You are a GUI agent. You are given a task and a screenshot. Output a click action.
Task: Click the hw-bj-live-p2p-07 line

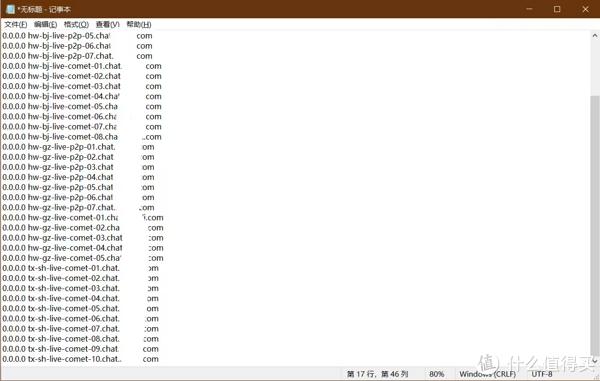[x=77, y=56]
